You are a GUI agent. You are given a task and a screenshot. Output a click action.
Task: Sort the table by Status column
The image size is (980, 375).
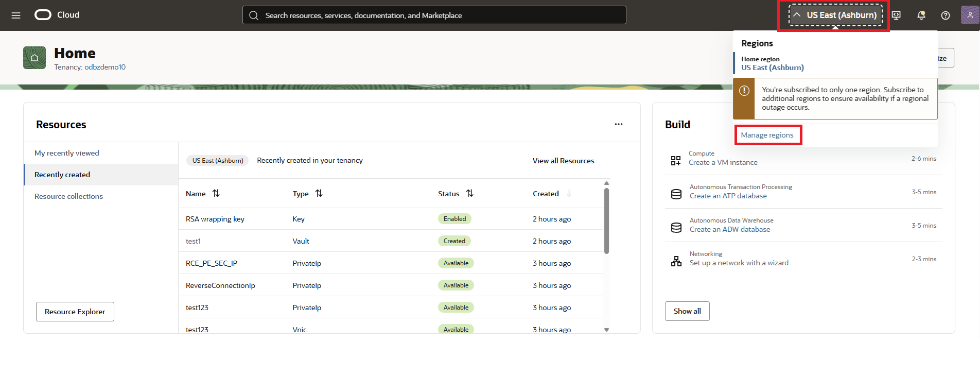(x=469, y=193)
